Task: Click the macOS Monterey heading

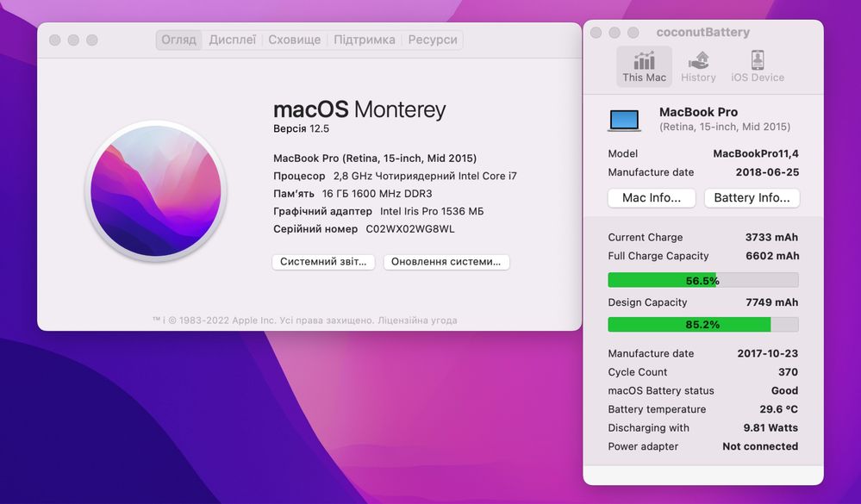Action: pyautogui.click(x=359, y=109)
